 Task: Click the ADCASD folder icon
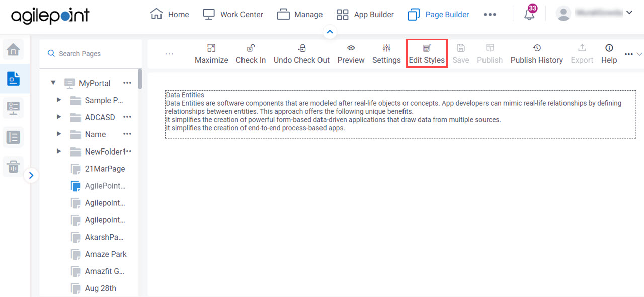click(75, 117)
